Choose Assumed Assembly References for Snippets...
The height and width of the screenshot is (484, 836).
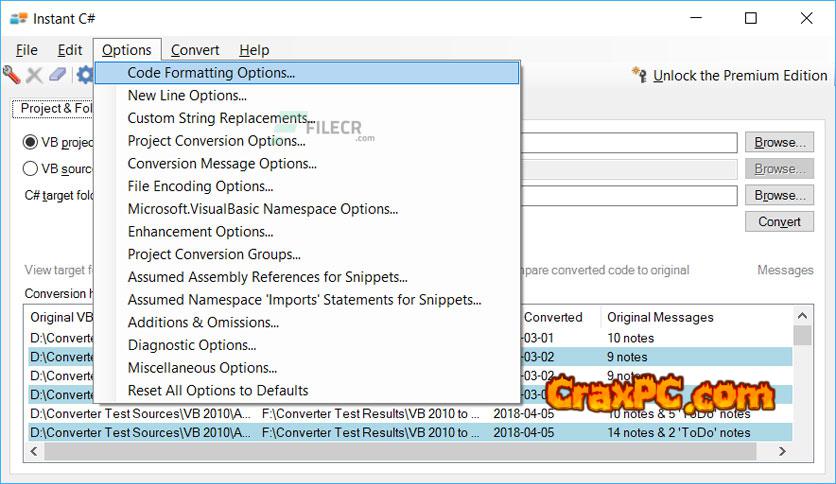coord(307,277)
